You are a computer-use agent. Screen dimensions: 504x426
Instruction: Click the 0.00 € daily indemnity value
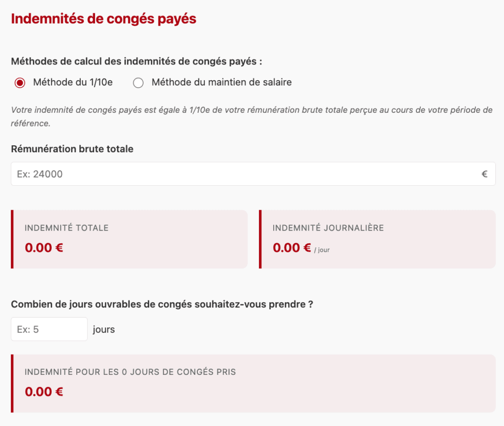pyautogui.click(x=292, y=247)
